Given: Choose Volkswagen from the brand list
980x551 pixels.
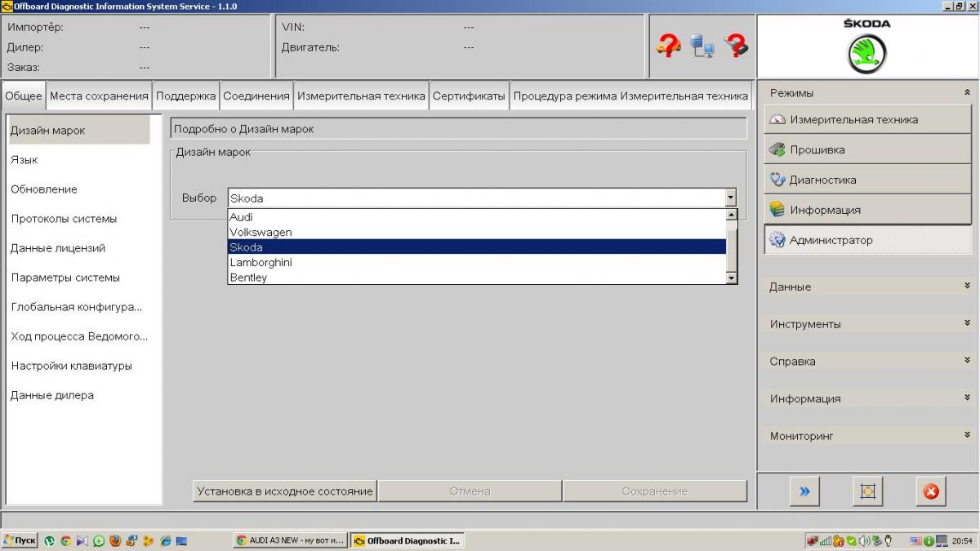Looking at the screenshot, I should tap(477, 232).
